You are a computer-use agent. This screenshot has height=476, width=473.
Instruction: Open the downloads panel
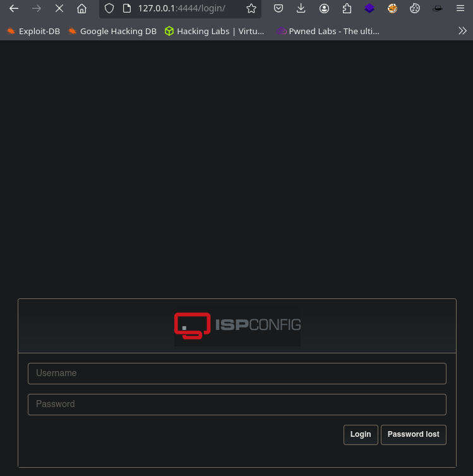(x=301, y=8)
